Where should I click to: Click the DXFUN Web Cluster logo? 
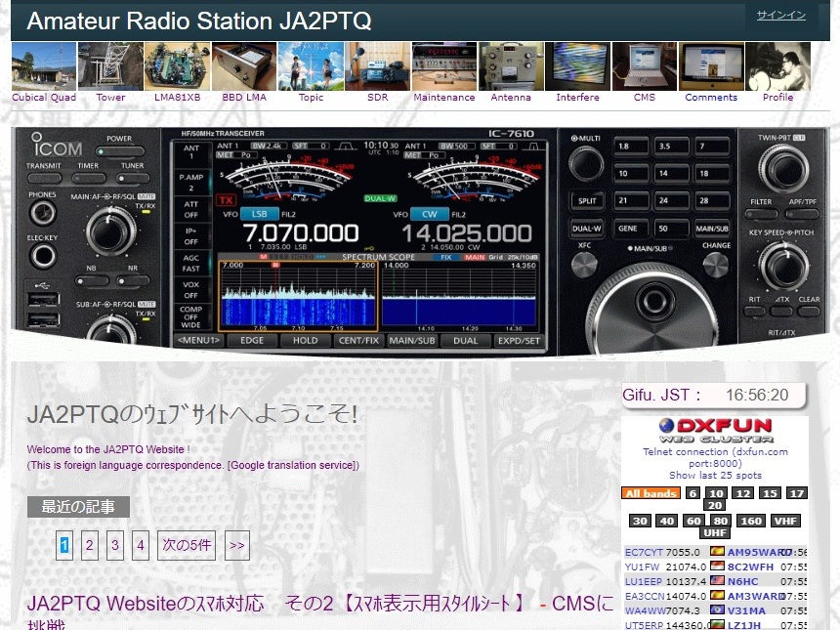pyautogui.click(x=715, y=431)
